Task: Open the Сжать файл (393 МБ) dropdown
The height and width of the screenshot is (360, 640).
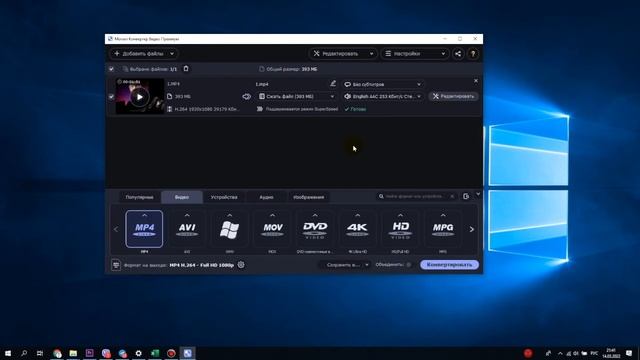Action: coord(296,96)
